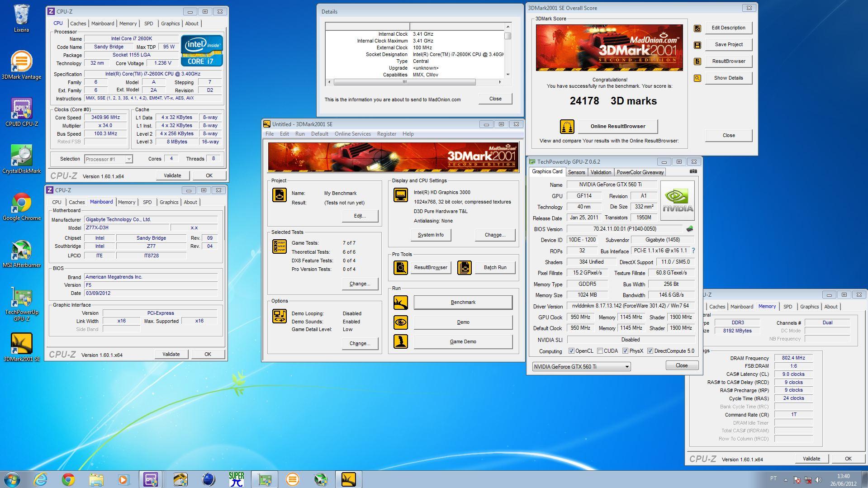868x488 pixels.
Task: Click the Online ResultBrowser icon
Action: (567, 127)
